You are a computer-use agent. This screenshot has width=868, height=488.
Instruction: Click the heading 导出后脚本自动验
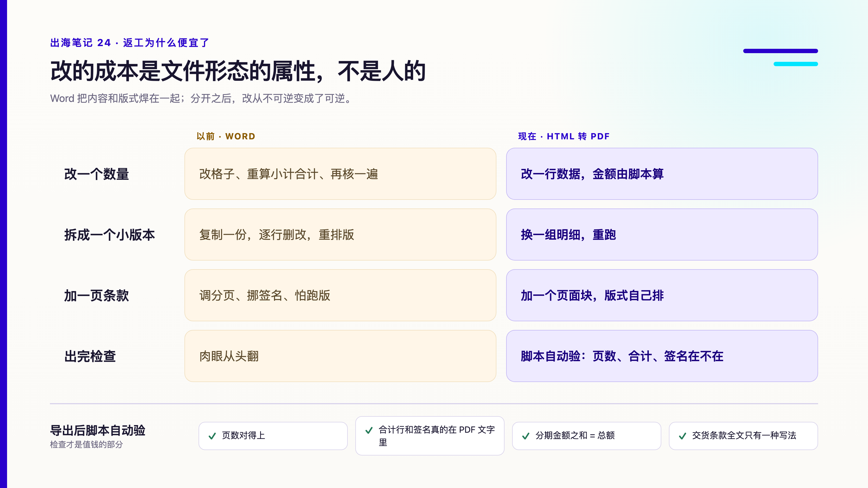pos(98,431)
